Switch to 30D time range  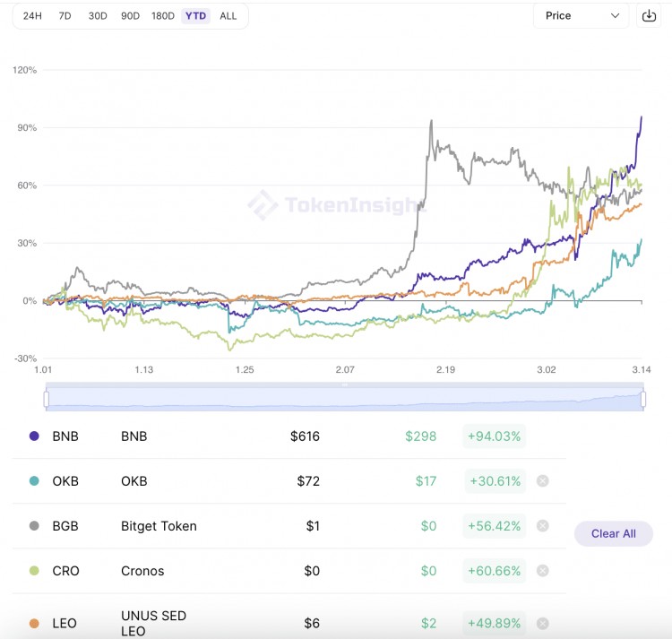pyautogui.click(x=98, y=16)
